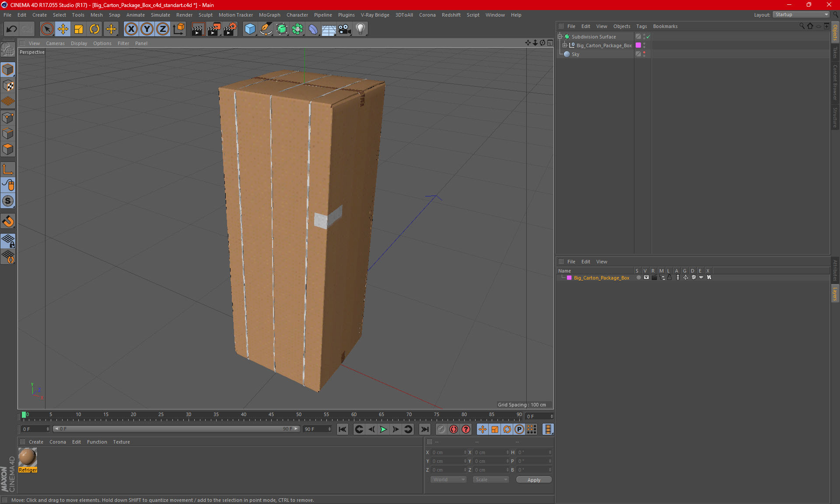Select the Live Selection tool
840x504 pixels.
pos(47,29)
